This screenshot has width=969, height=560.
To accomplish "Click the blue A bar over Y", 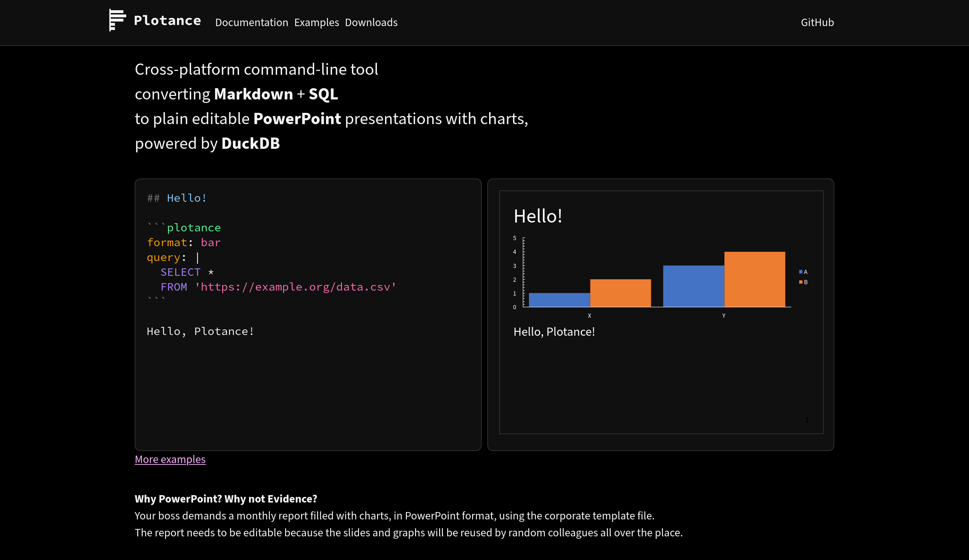I will pyautogui.click(x=694, y=286).
